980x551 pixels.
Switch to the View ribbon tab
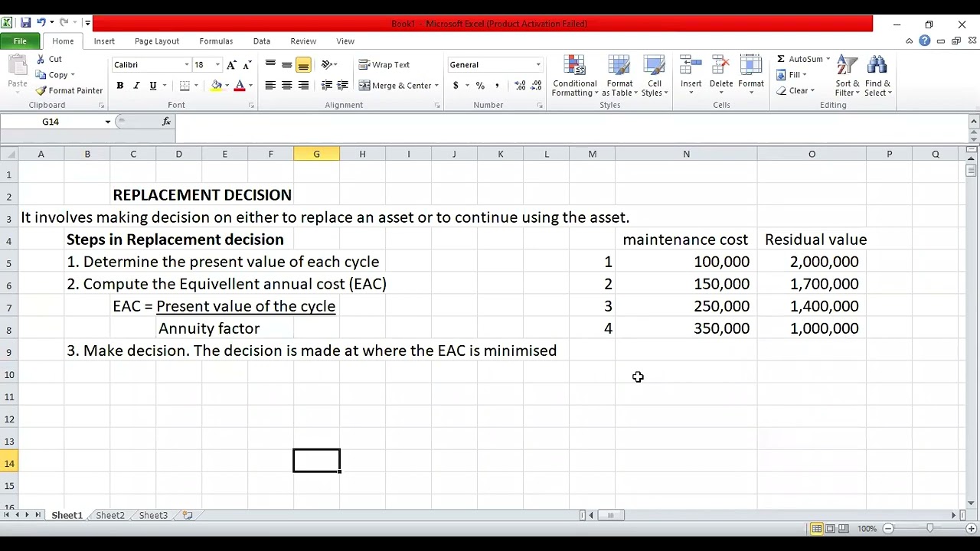pyautogui.click(x=345, y=41)
